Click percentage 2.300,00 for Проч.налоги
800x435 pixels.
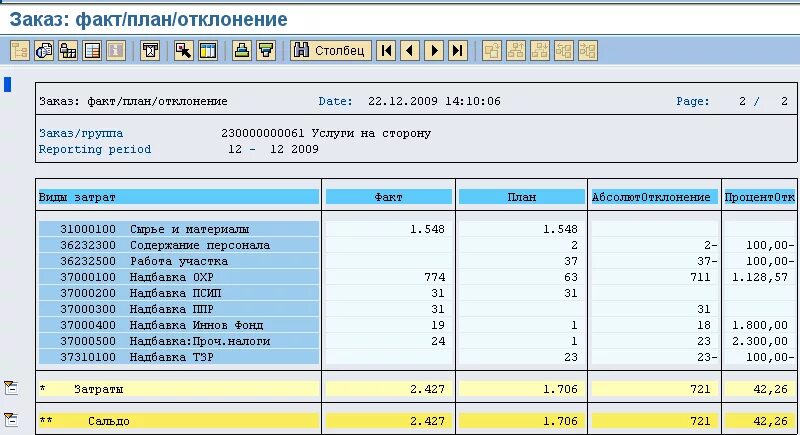coord(760,341)
